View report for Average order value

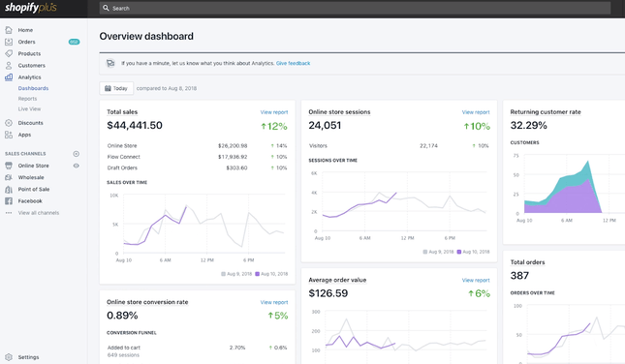click(x=476, y=281)
